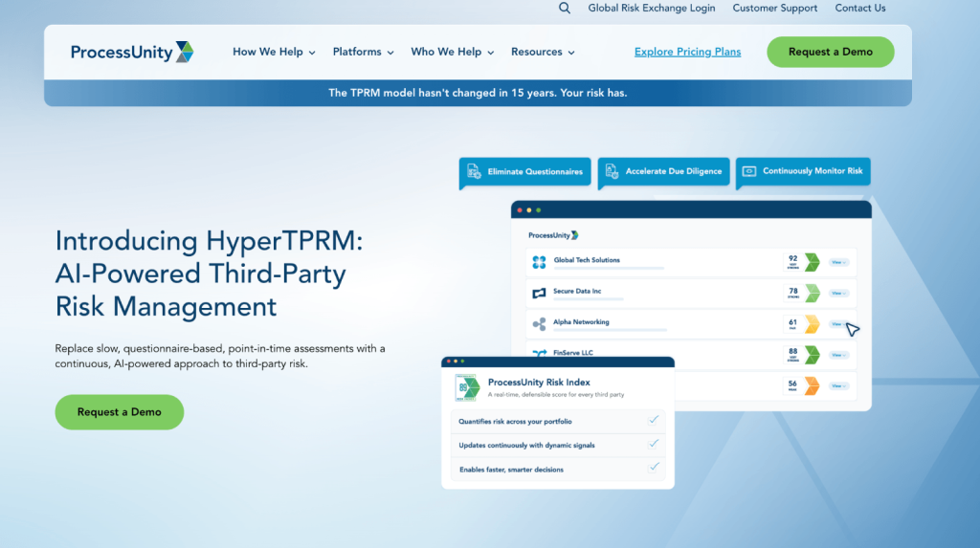Click the TPRM model announcement banner
Image resolution: width=980 pixels, height=548 pixels.
(x=478, y=93)
